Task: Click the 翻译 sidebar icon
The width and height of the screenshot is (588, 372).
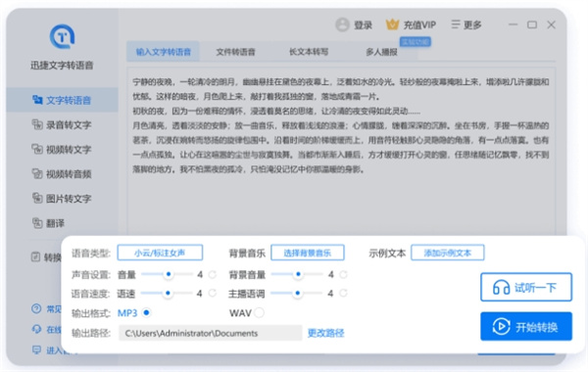Action: 37,223
